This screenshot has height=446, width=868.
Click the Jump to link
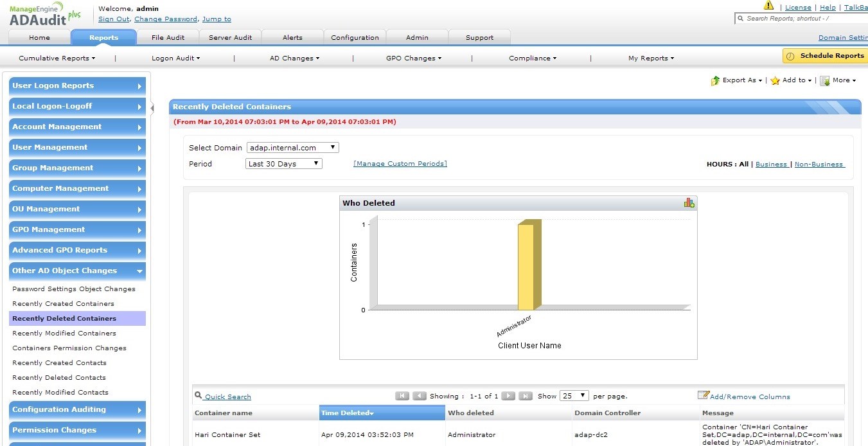(x=217, y=19)
